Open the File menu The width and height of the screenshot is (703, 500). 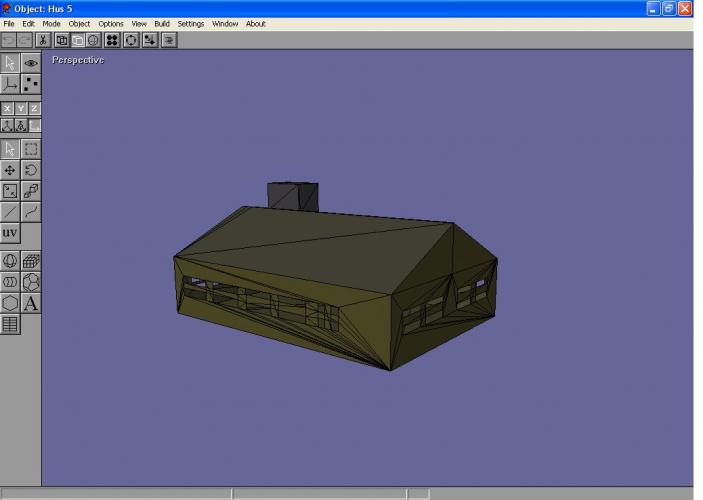(x=9, y=24)
